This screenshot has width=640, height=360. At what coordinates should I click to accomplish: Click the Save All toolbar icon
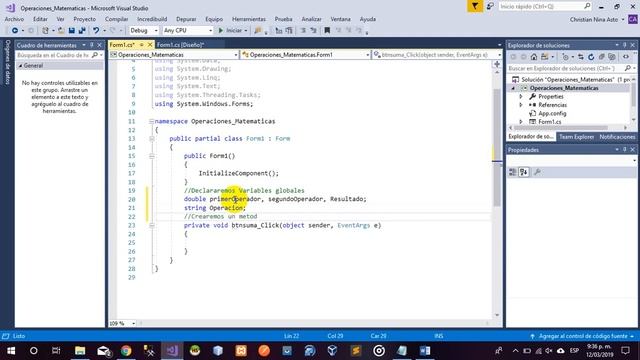pyautogui.click(x=82, y=30)
